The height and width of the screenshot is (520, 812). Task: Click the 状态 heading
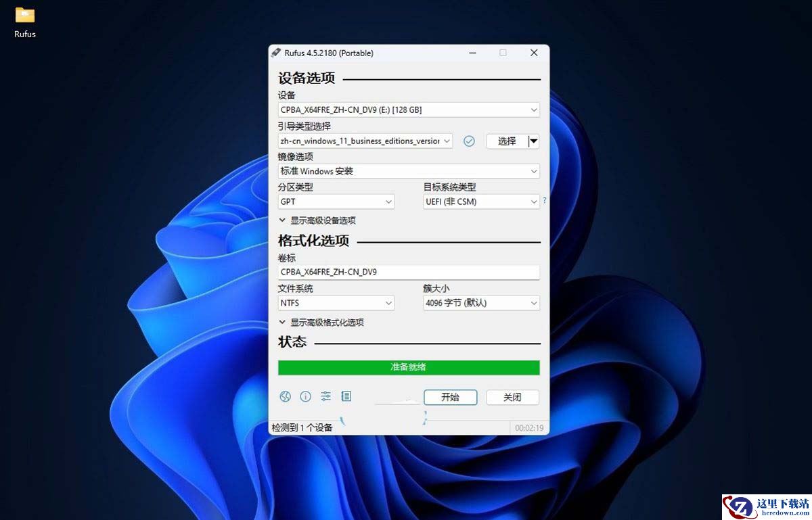(292, 342)
